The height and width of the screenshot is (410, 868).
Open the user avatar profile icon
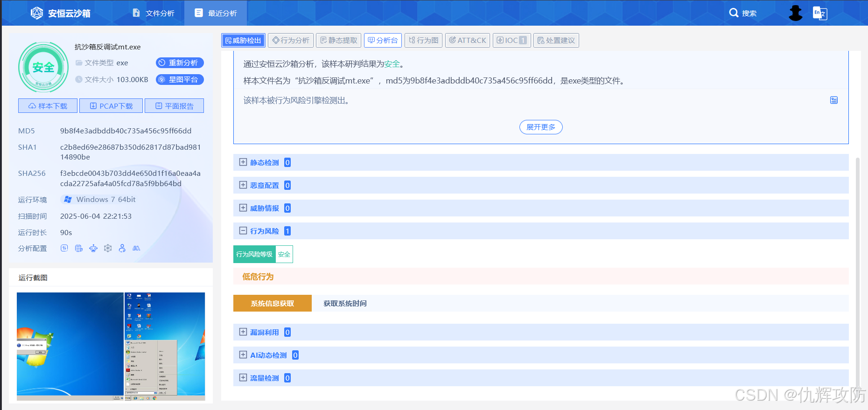(796, 13)
